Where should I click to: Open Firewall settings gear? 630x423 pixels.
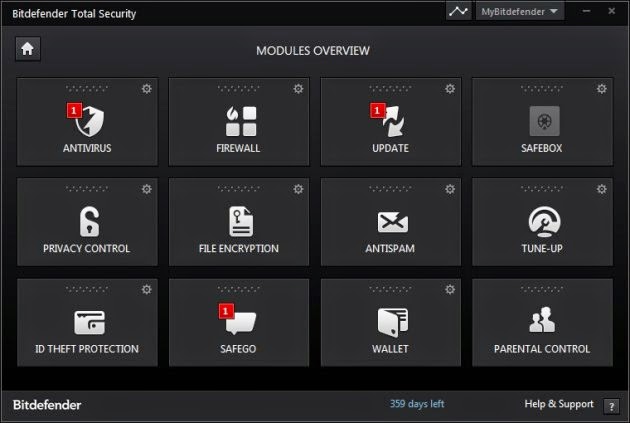298,89
